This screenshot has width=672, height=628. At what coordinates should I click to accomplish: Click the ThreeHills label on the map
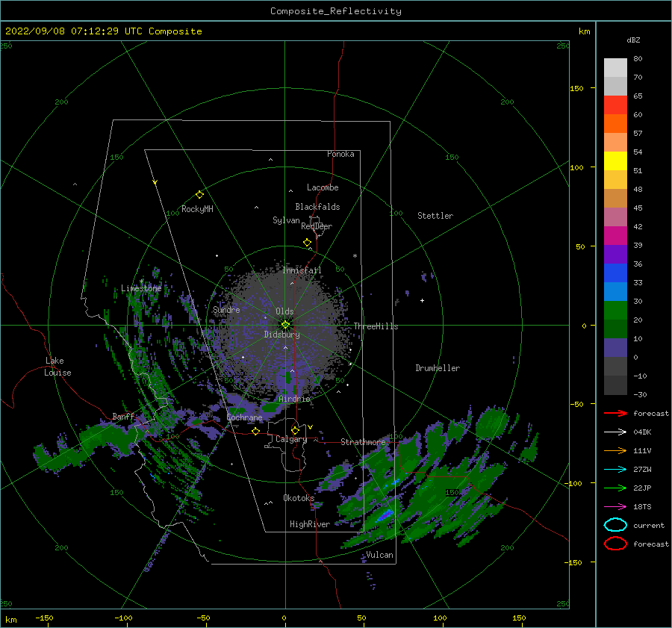(x=376, y=326)
